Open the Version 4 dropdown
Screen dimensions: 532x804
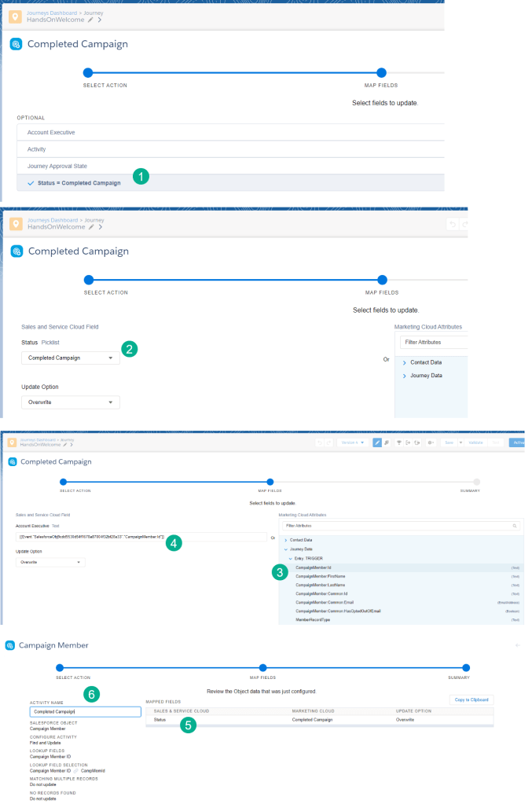coord(351,442)
